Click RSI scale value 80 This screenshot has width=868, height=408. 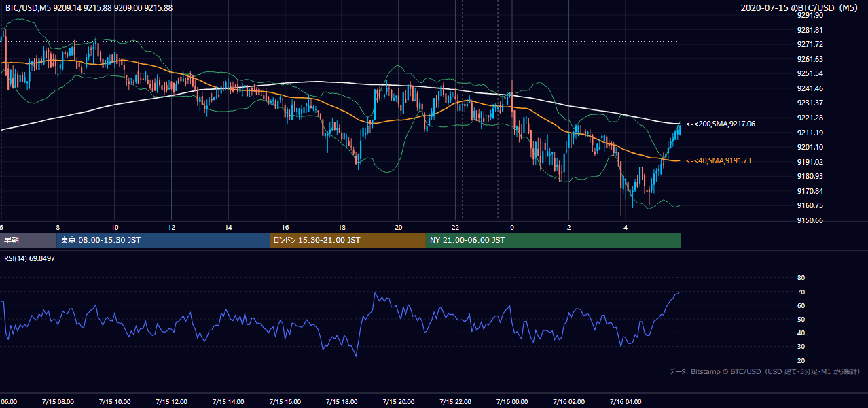(801, 278)
